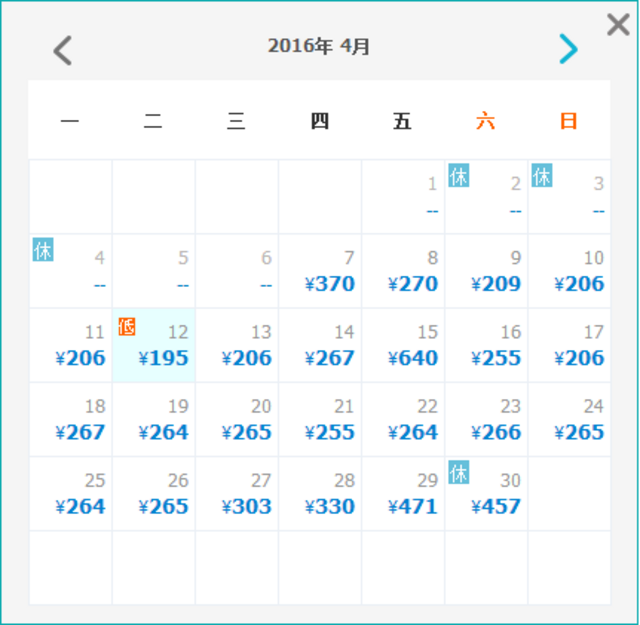Click the 2016年 4月 month title
Viewport: 640px width, 625px height.
tap(319, 46)
